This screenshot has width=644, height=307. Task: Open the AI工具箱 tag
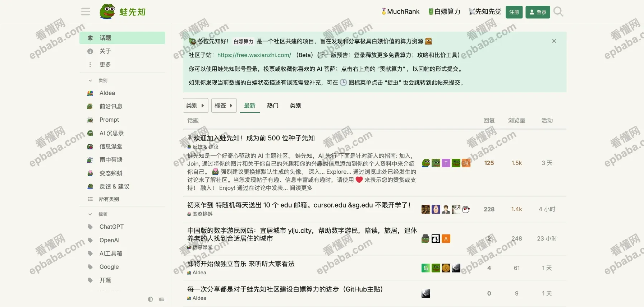pyautogui.click(x=122, y=253)
